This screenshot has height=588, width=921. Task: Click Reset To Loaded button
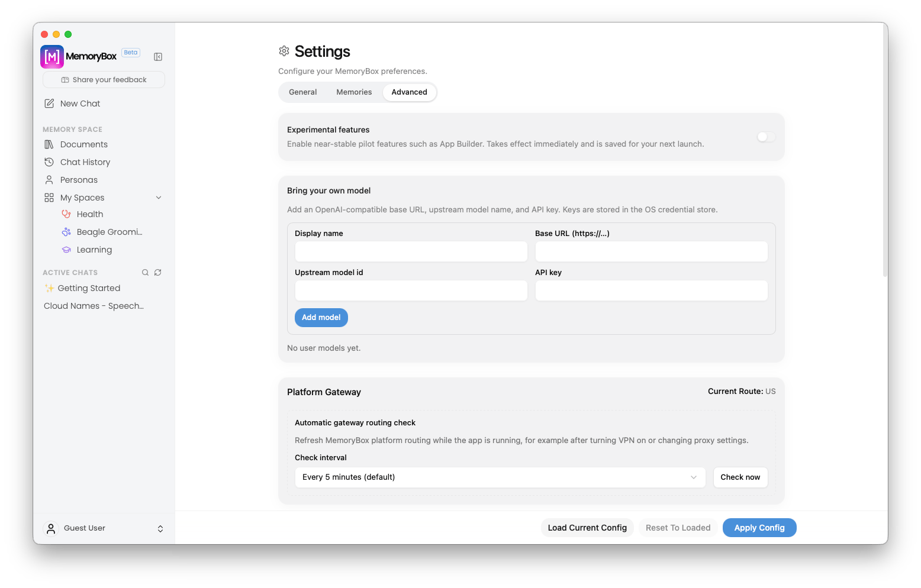pyautogui.click(x=678, y=528)
